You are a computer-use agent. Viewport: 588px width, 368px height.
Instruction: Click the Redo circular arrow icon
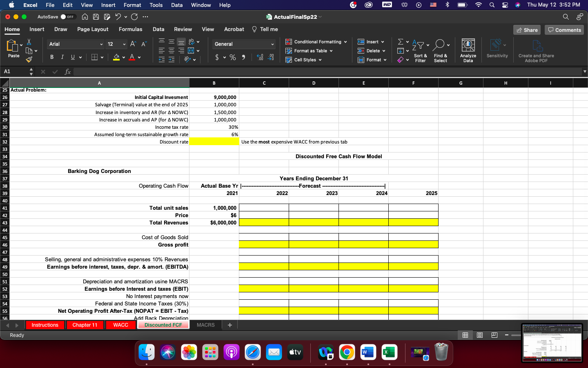point(134,17)
